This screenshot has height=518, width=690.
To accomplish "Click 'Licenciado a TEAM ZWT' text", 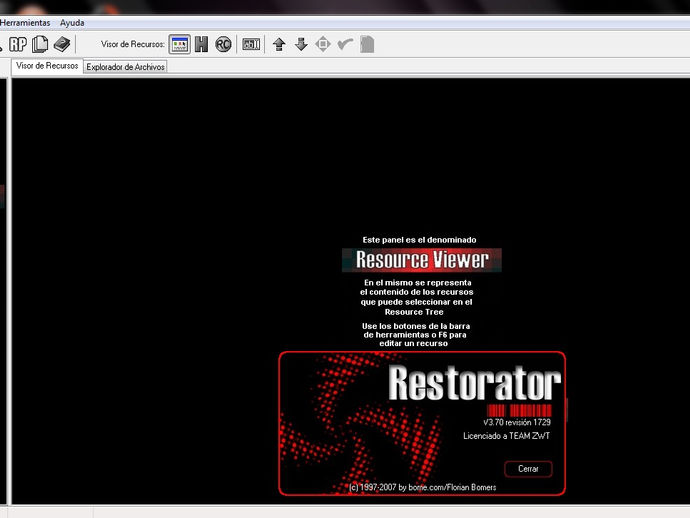I will click(506, 436).
